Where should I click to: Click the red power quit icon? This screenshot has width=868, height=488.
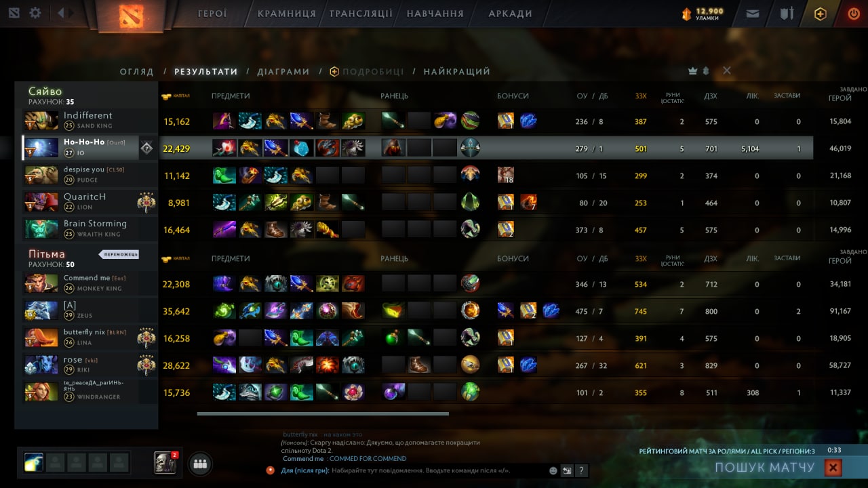click(x=854, y=14)
